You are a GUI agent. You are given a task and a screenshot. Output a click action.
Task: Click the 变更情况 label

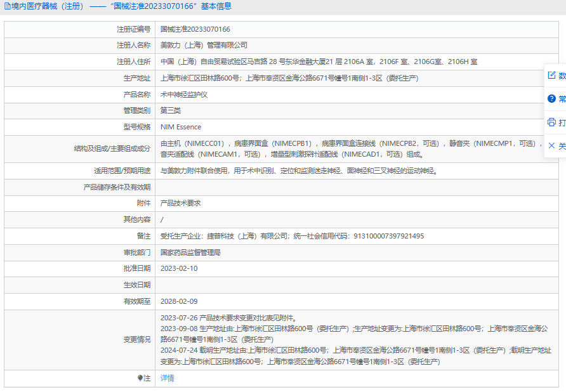pos(137,339)
